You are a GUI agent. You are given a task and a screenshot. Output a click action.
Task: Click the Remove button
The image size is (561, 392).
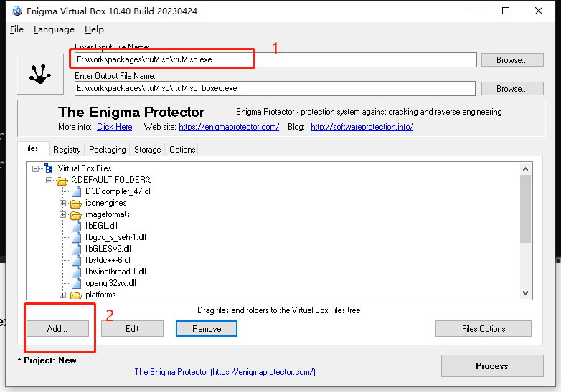[x=207, y=328]
